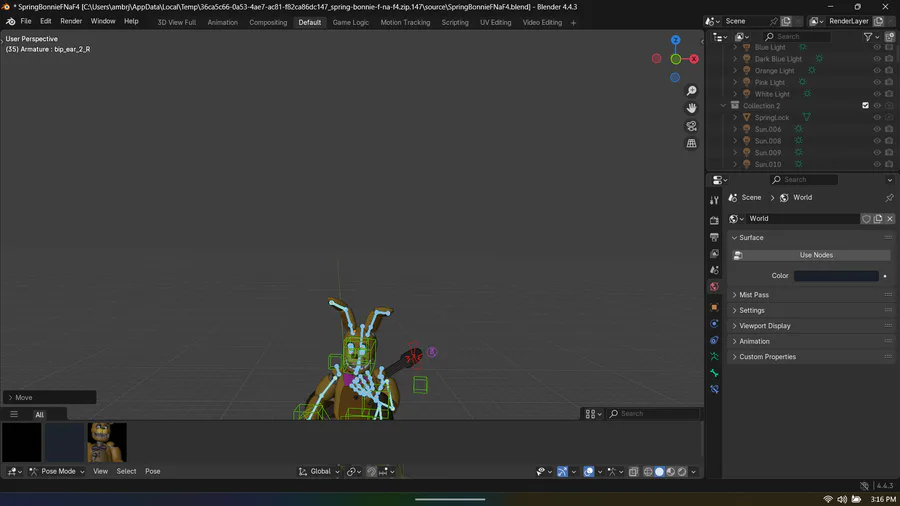
Task: Click the Blender logo menu icon
Action: pyautogui.click(x=10, y=21)
